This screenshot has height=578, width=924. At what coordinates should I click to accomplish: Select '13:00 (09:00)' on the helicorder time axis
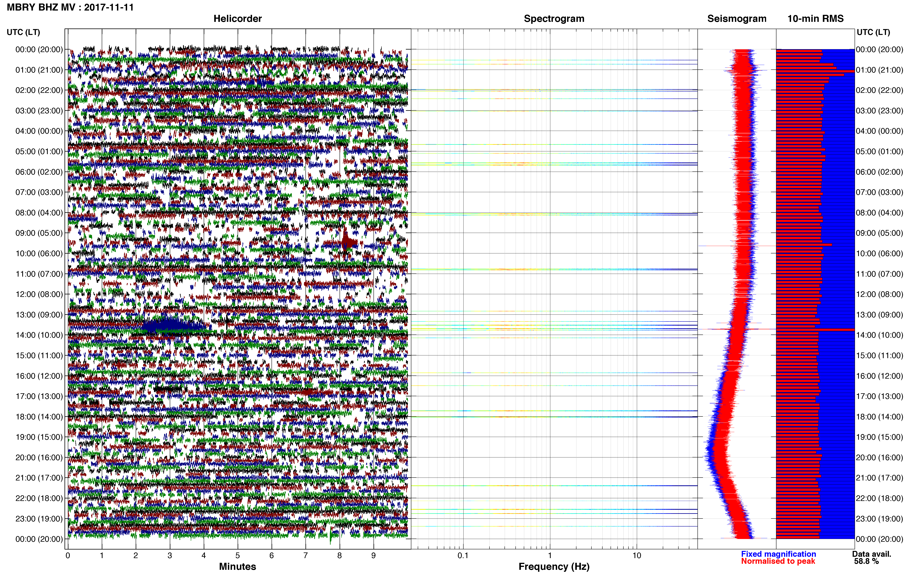point(39,315)
